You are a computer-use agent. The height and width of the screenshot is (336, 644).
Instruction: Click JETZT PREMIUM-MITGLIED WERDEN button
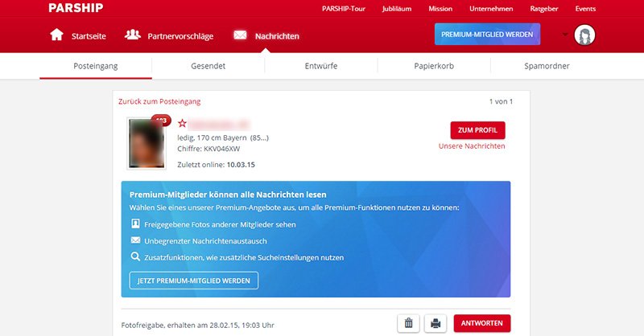(x=194, y=281)
